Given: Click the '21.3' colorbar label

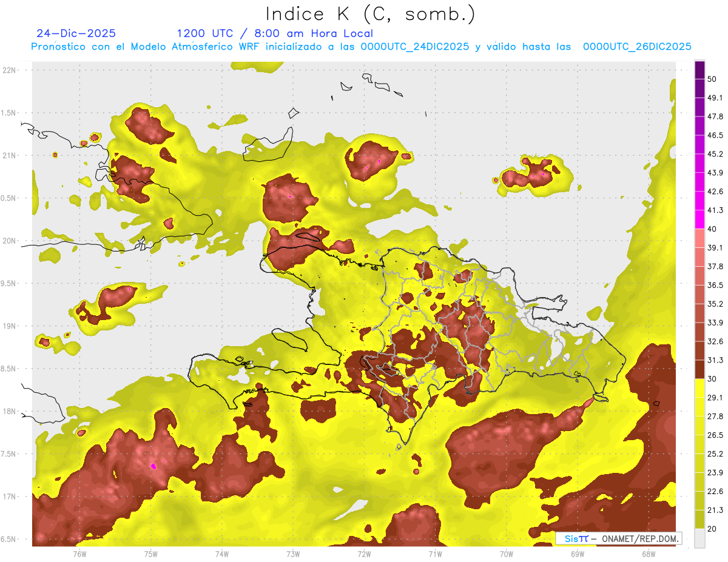Looking at the screenshot, I should 715,510.
